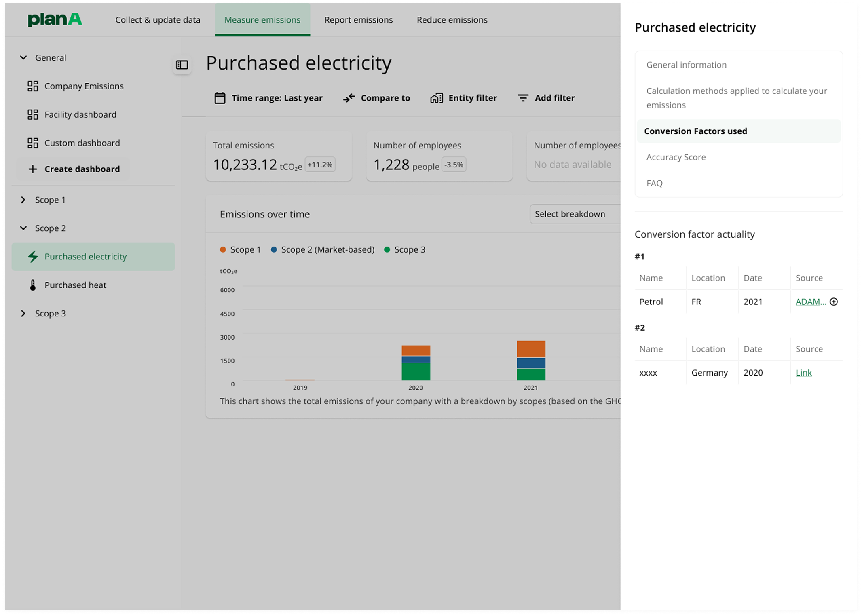Toggle Scope 3 series in the legend
Screen dimensions: 862x616
(x=404, y=249)
